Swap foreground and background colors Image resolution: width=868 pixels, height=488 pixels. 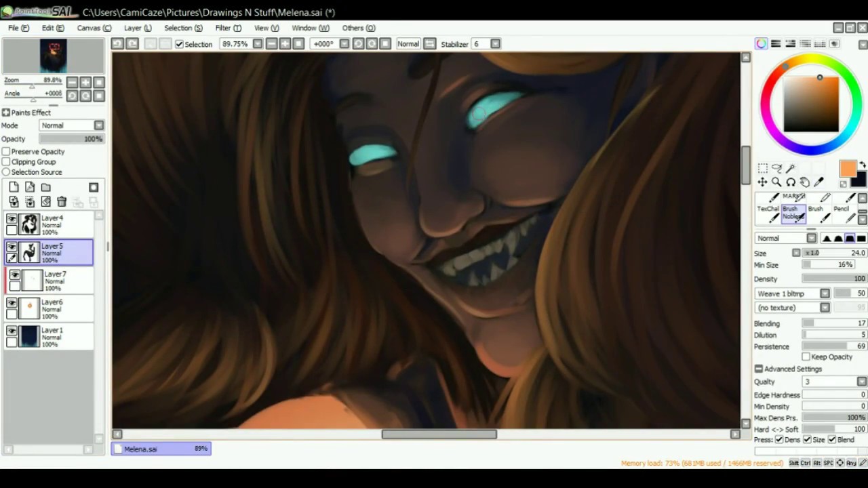863,165
